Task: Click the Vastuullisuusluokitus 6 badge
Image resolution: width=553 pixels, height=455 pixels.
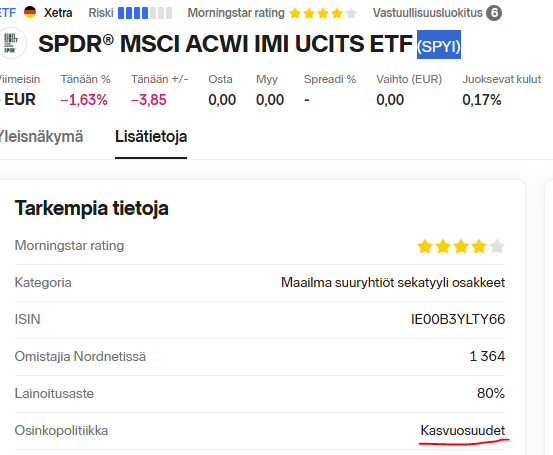Action: tap(494, 13)
